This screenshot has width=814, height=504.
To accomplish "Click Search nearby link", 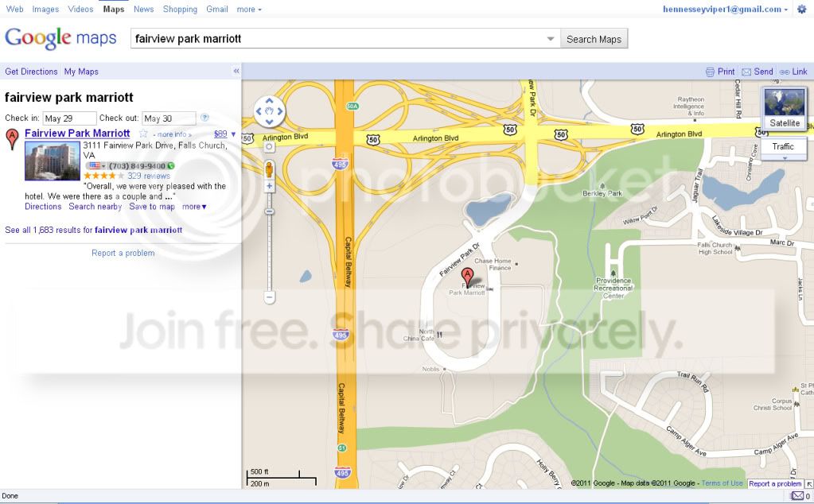I will click(95, 207).
